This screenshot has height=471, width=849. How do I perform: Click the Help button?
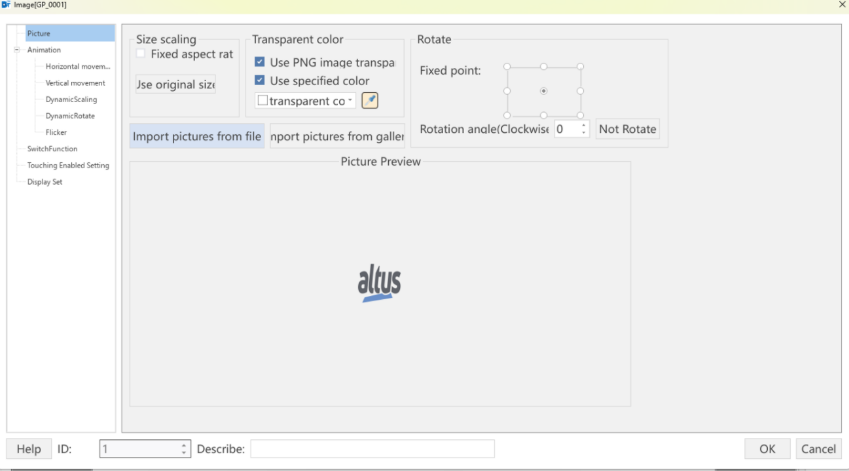29,449
